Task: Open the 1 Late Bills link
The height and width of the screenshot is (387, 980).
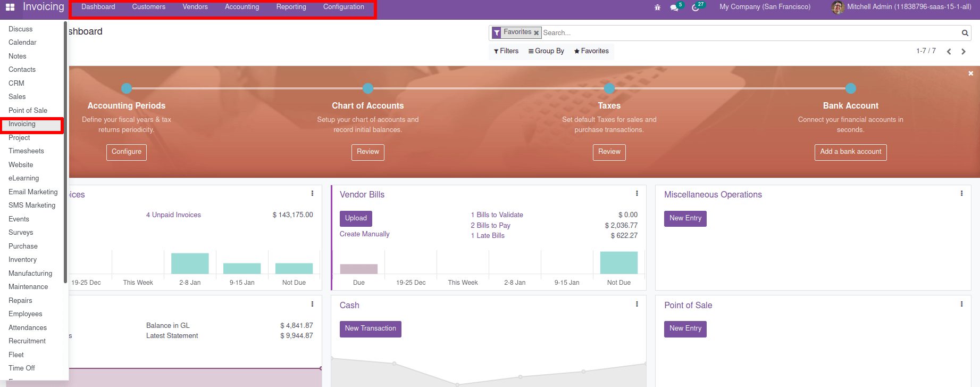Action: [x=488, y=236]
